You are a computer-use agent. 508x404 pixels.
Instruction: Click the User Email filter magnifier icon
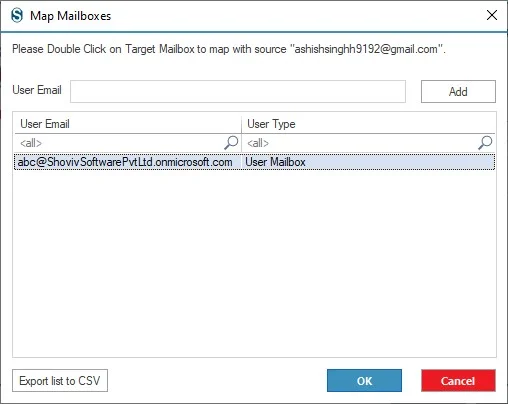click(231, 143)
